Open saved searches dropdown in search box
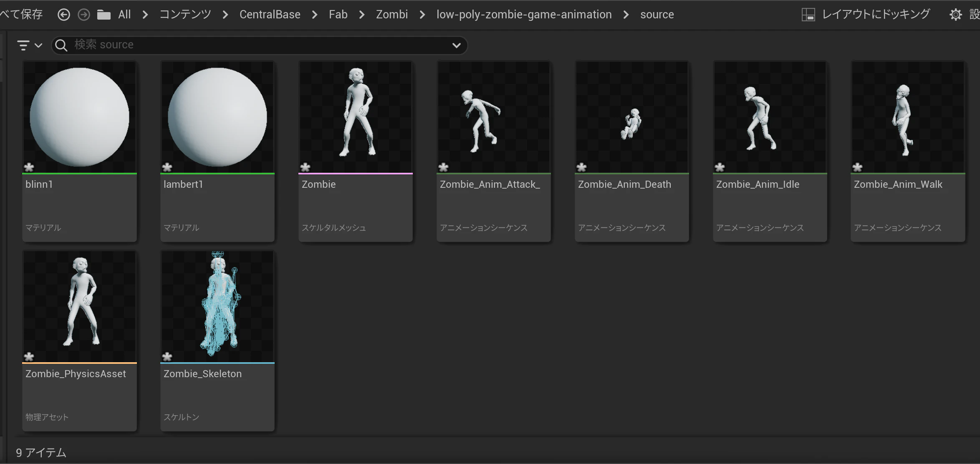This screenshot has width=980, height=464. tap(457, 45)
